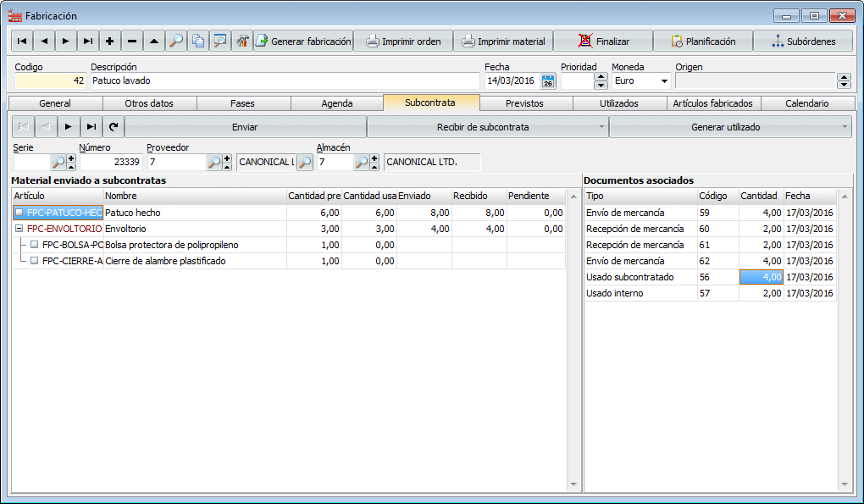Collapse the FPC-ENVOLTORIO tree node
864x504 pixels.
pyautogui.click(x=19, y=229)
